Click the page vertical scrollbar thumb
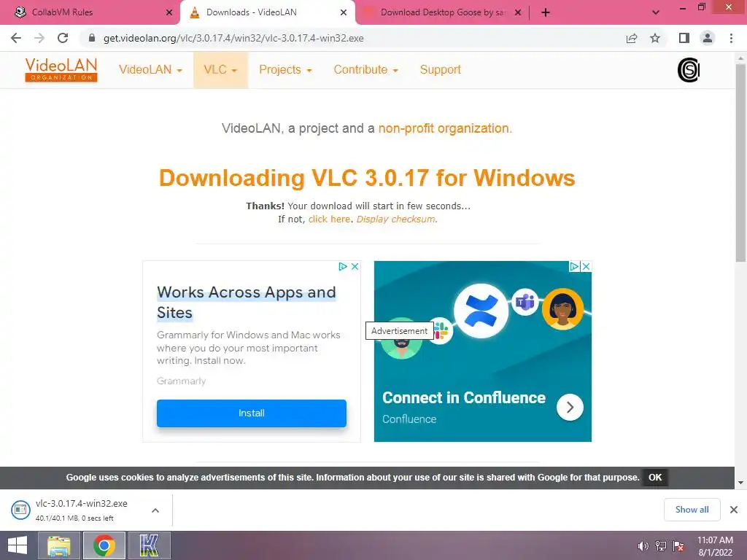Screen dimensions: 747x560 pyautogui.click(x=740, y=162)
